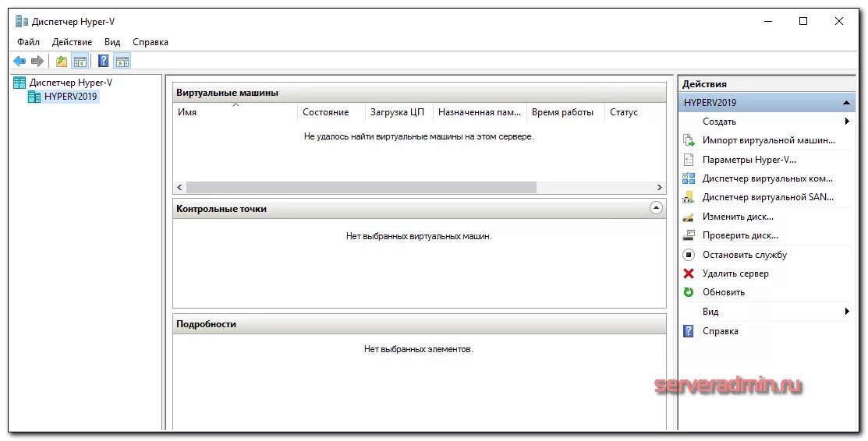The height and width of the screenshot is (441, 868).
Task: Click Справка in the Actions pane
Action: [720, 331]
